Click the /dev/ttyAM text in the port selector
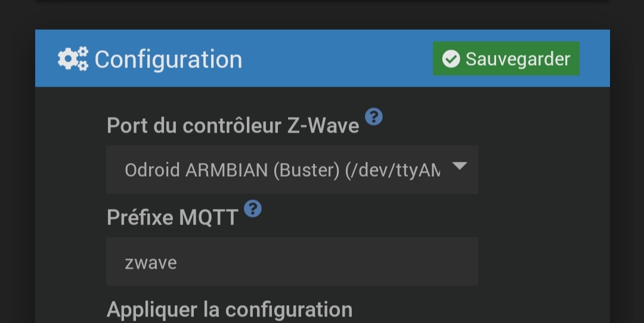The width and height of the screenshot is (644, 323). (392, 170)
